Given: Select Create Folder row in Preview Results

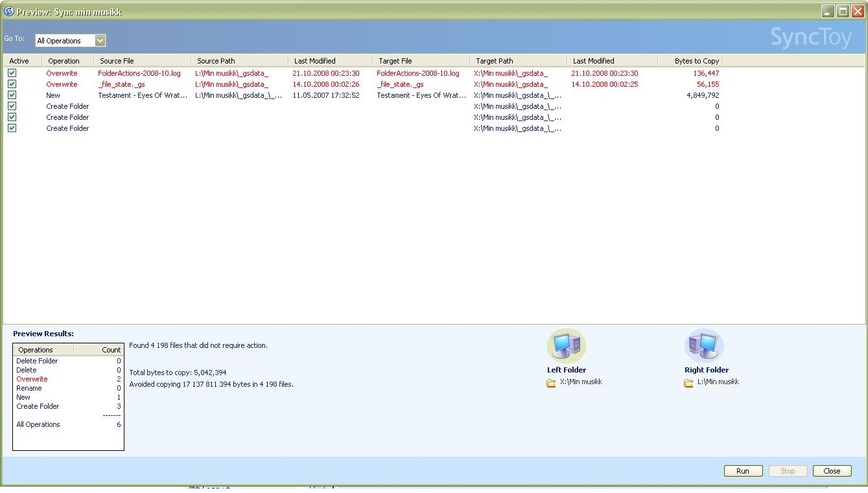Looking at the screenshot, I should 68,406.
